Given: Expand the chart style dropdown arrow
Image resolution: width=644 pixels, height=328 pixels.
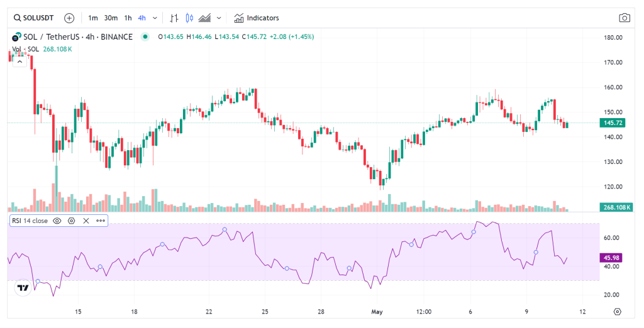Looking at the screenshot, I should (x=219, y=18).
